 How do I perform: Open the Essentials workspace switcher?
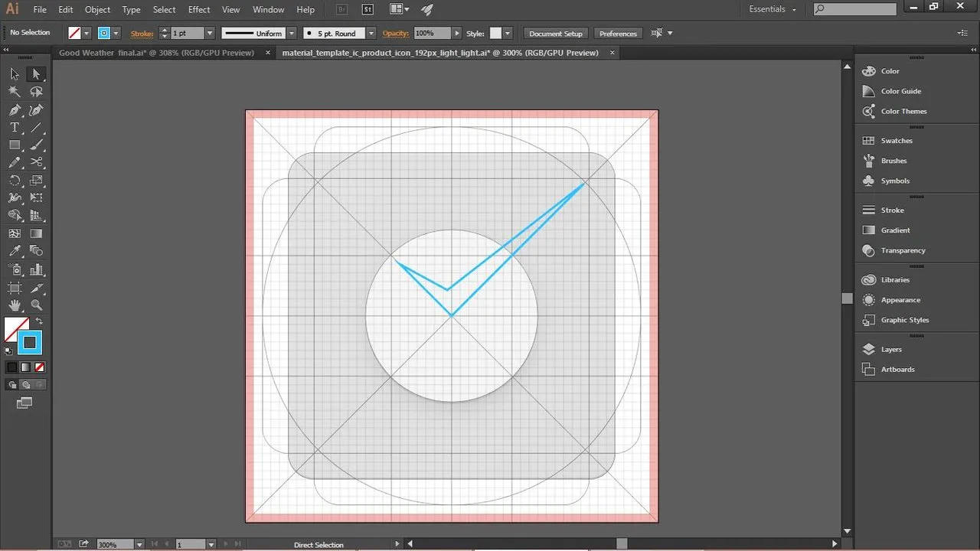coord(773,9)
